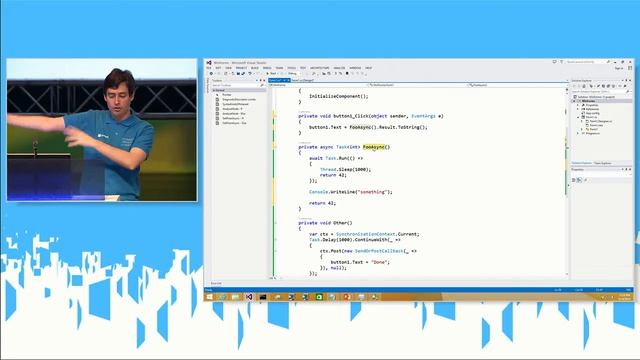The height and width of the screenshot is (360, 640).
Task: Click the Navigate Backward toolbar icon
Action: [211, 73]
